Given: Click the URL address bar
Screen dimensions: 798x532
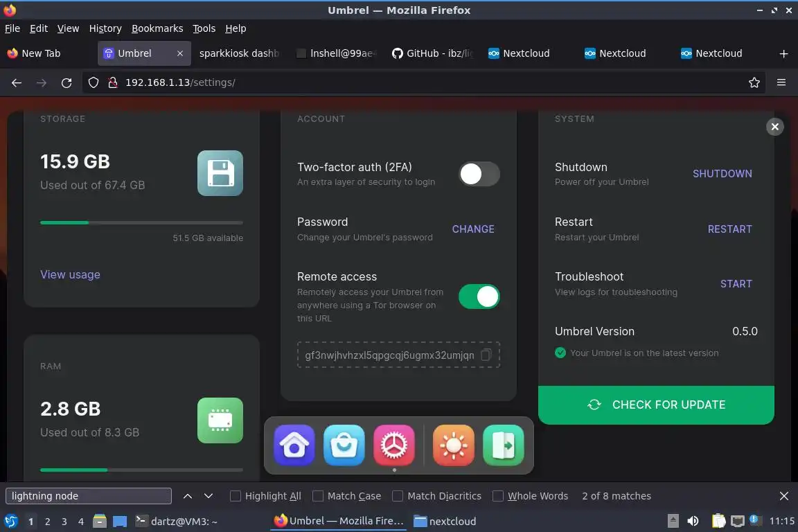Looking at the screenshot, I should coord(423,82).
